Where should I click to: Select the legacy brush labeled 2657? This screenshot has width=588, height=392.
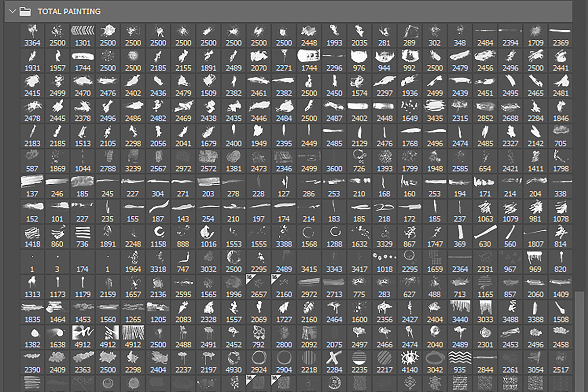coord(259,287)
